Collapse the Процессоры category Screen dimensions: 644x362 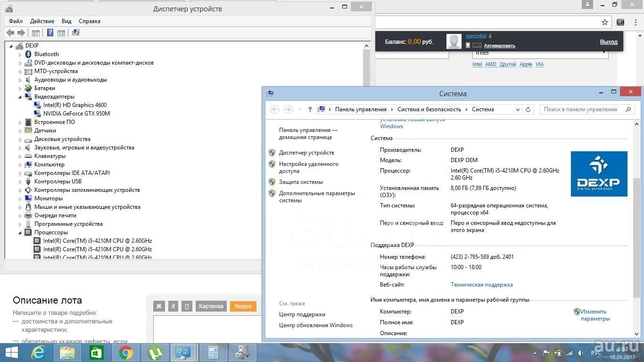tap(20, 232)
